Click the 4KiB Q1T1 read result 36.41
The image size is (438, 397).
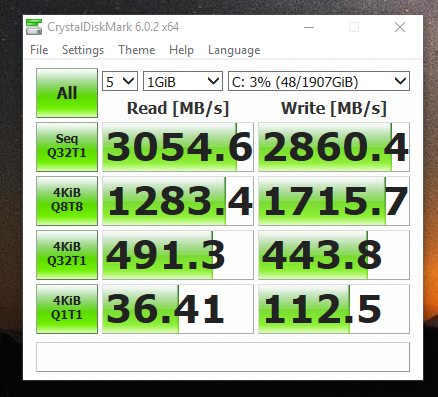pos(178,309)
